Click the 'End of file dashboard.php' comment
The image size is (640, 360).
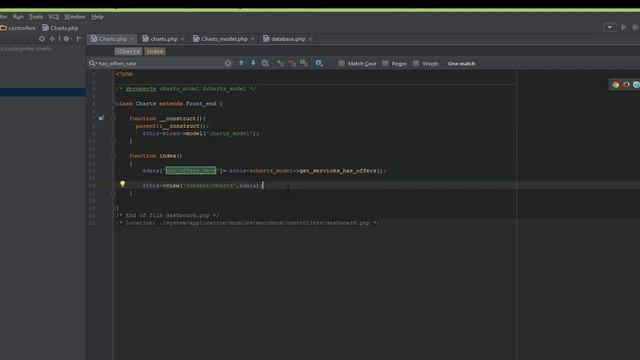[x=167, y=215]
